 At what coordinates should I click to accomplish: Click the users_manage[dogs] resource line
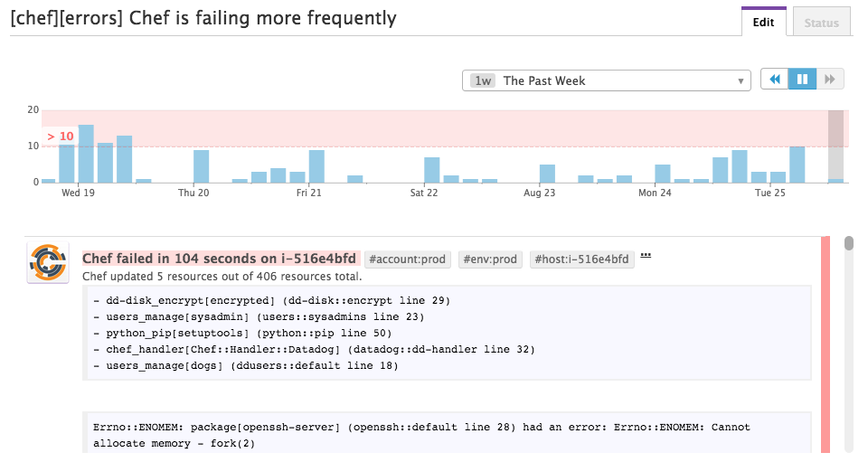click(246, 365)
